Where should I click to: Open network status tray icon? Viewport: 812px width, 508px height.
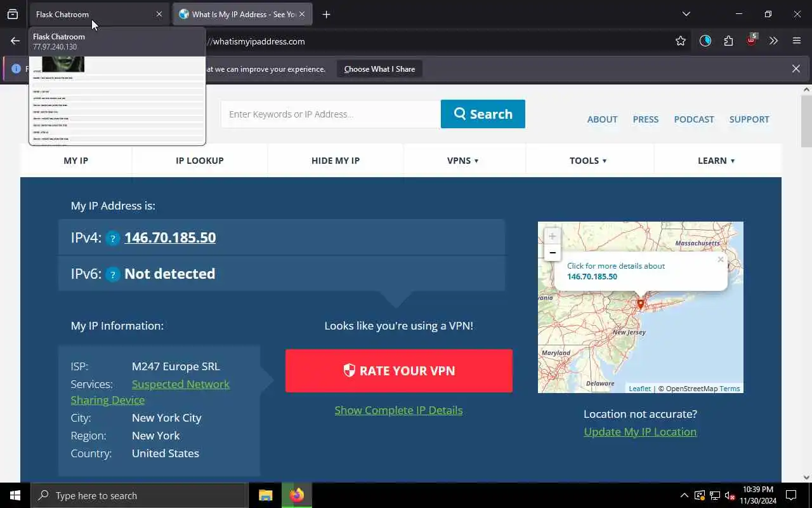(x=714, y=495)
